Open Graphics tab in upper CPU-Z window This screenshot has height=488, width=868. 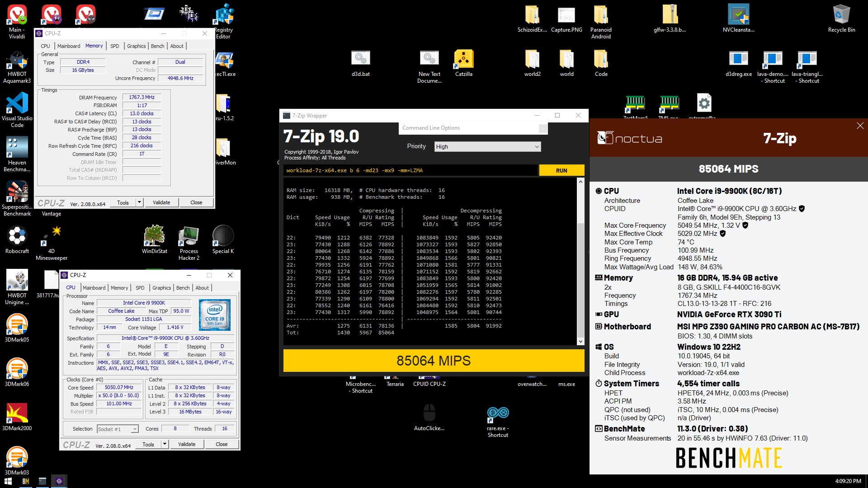[136, 46]
